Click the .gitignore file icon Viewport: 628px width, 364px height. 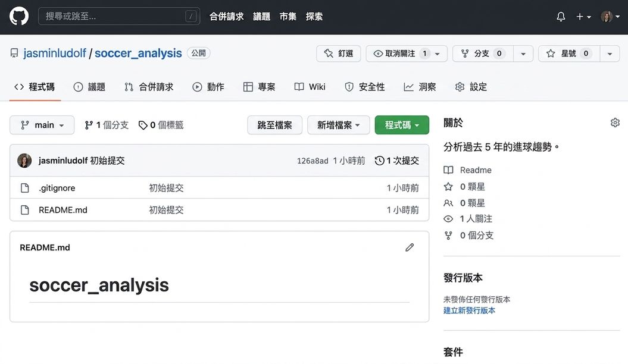(25, 188)
